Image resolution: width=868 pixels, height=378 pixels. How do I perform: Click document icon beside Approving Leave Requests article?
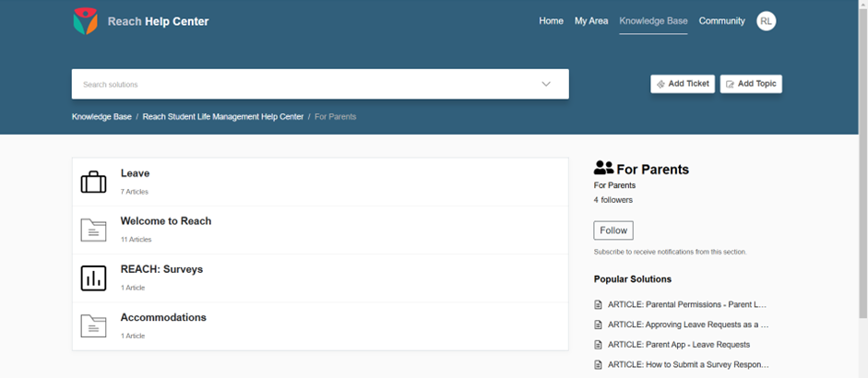click(598, 325)
